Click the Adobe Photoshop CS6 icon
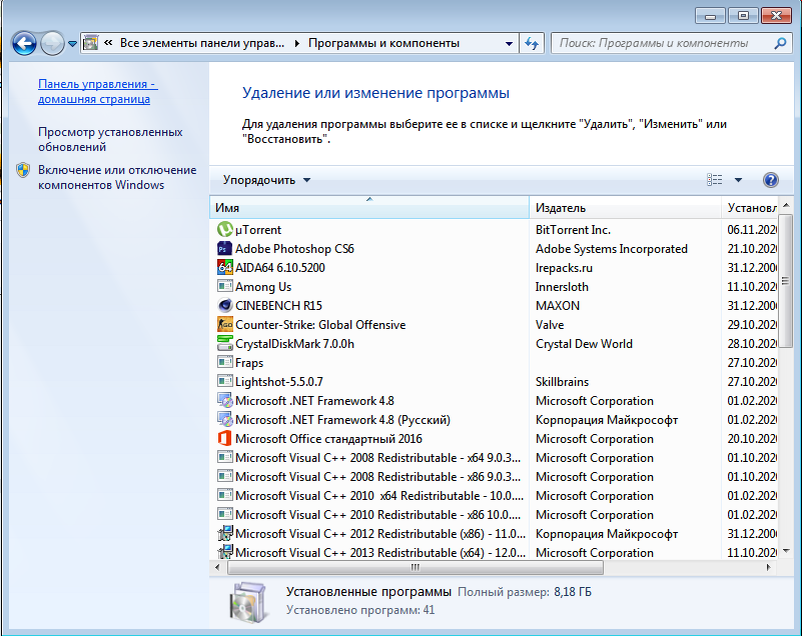Screen dimensions: 802x636 (x=225, y=249)
